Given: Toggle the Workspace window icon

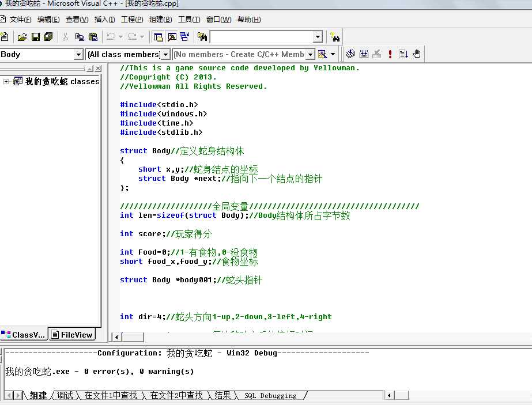Looking at the screenshot, I should tap(158, 37).
